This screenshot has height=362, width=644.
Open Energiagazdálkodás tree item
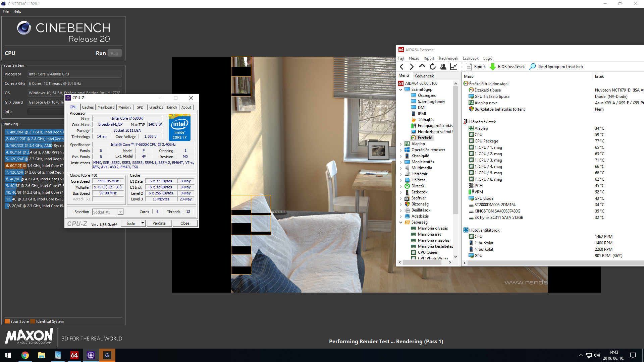(x=432, y=126)
